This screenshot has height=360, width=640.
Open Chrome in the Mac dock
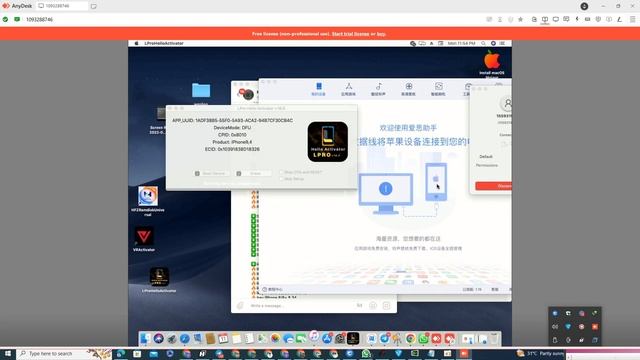coord(410,338)
